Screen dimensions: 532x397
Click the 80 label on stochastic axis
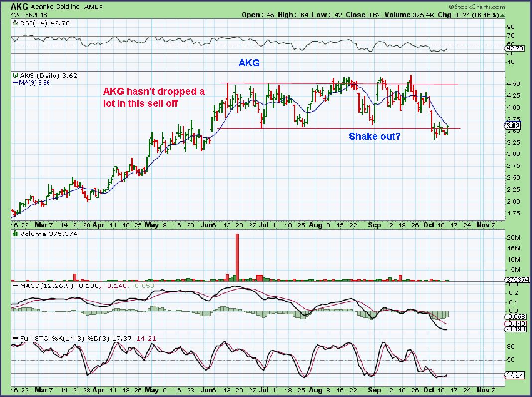click(x=511, y=347)
